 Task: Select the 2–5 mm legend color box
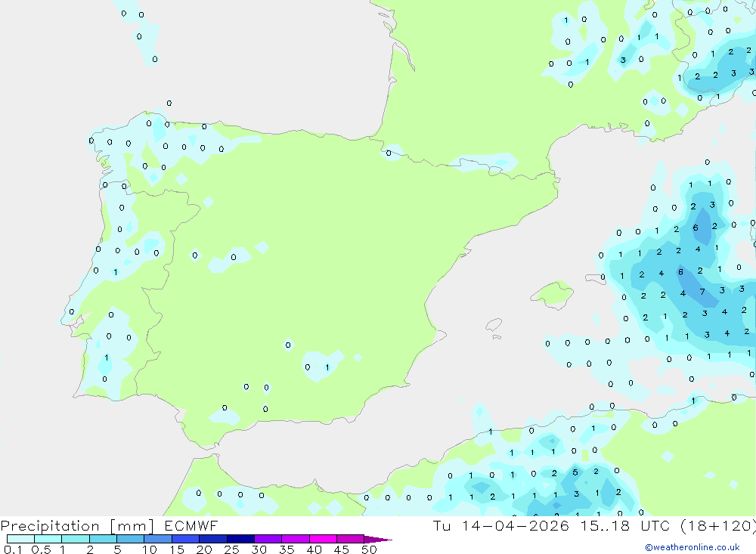tap(103, 539)
